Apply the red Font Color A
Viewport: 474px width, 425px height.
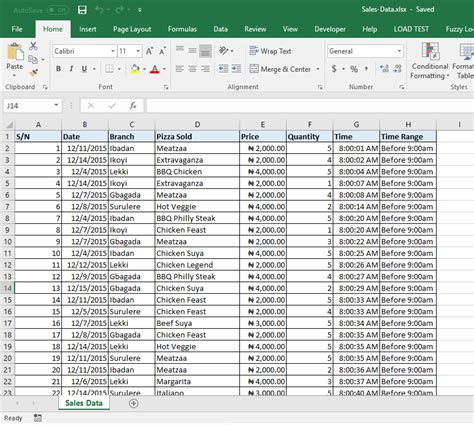point(155,69)
